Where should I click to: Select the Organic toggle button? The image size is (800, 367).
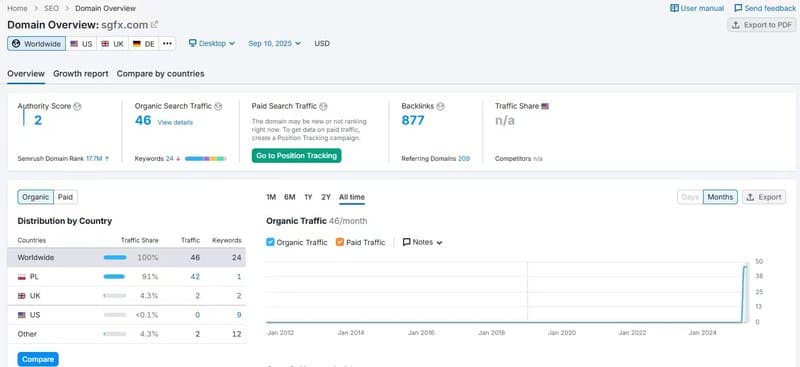[x=35, y=197]
